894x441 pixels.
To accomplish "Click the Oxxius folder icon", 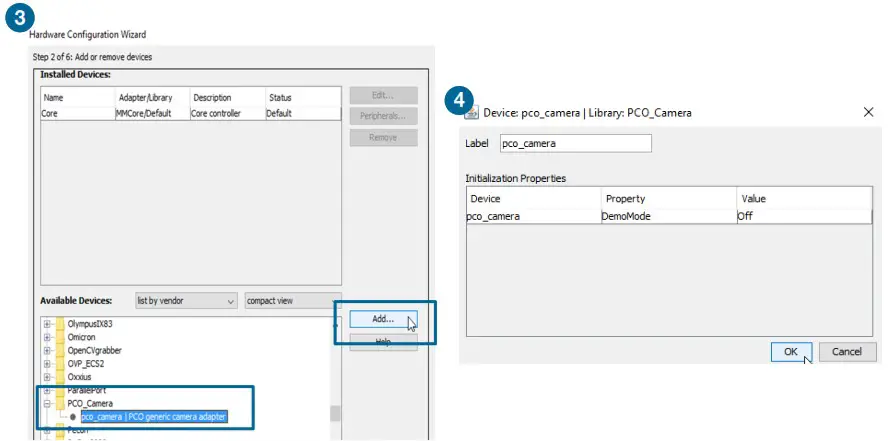I will (60, 377).
